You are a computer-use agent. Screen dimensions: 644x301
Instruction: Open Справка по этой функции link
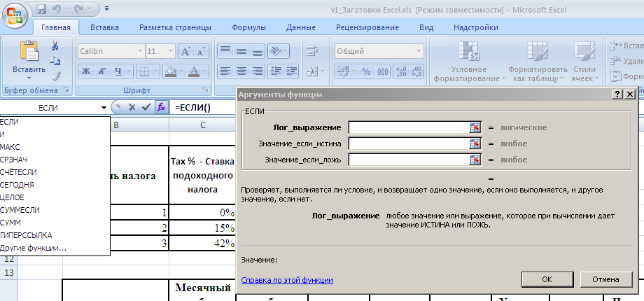(287, 280)
